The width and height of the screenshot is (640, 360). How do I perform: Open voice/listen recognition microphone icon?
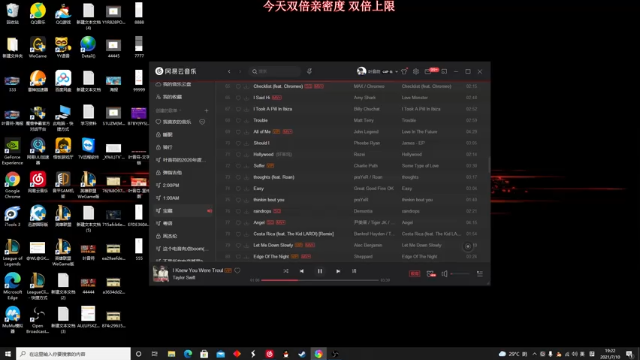[x=309, y=71]
